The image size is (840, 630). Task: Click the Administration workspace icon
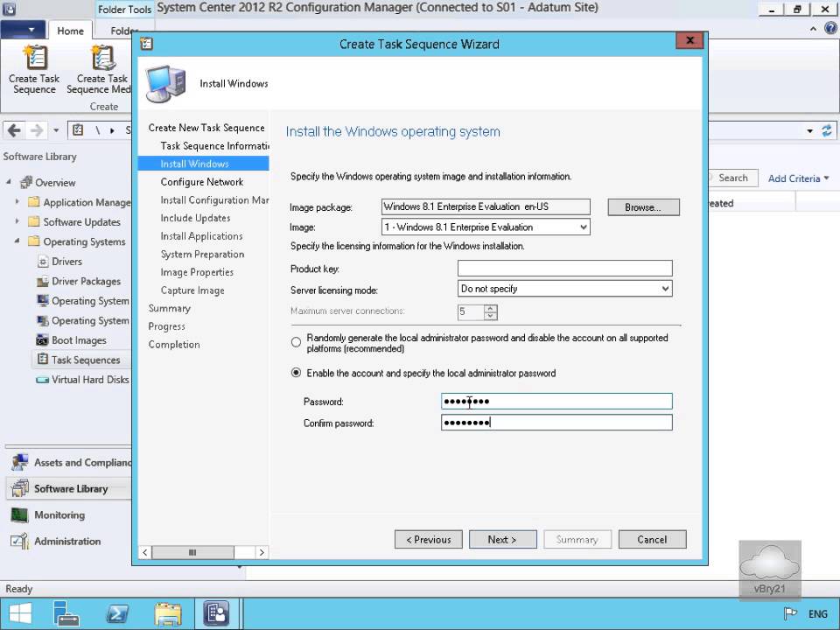point(20,541)
